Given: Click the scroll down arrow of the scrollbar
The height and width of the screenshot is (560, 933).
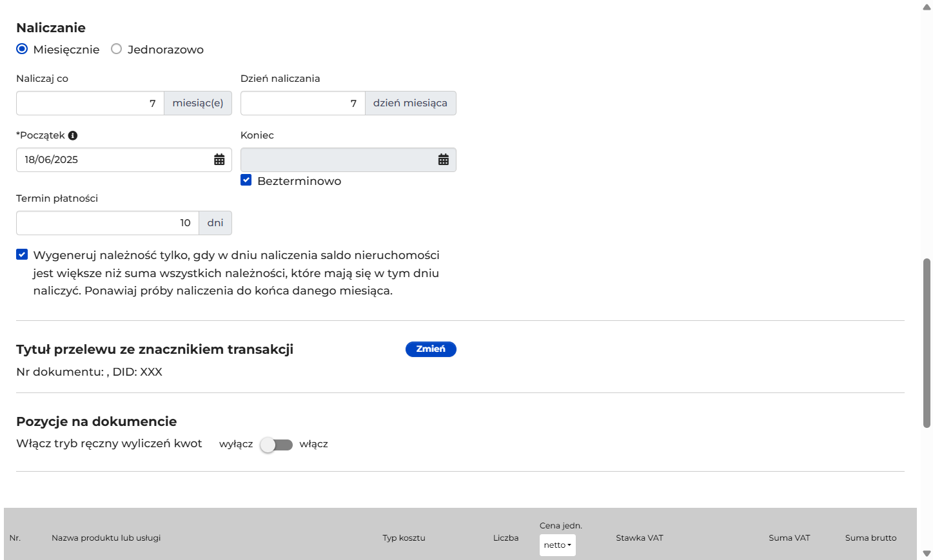Looking at the screenshot, I should coord(927,553).
